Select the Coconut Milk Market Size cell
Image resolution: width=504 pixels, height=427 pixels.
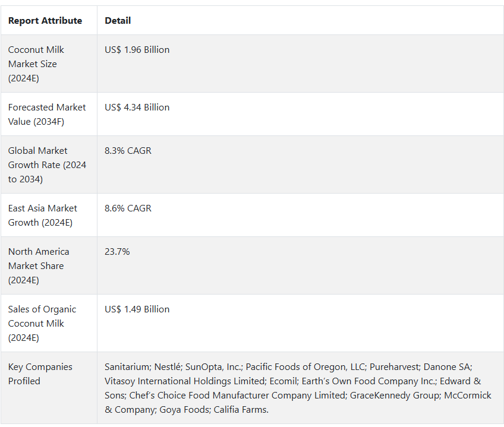[x=49, y=64]
